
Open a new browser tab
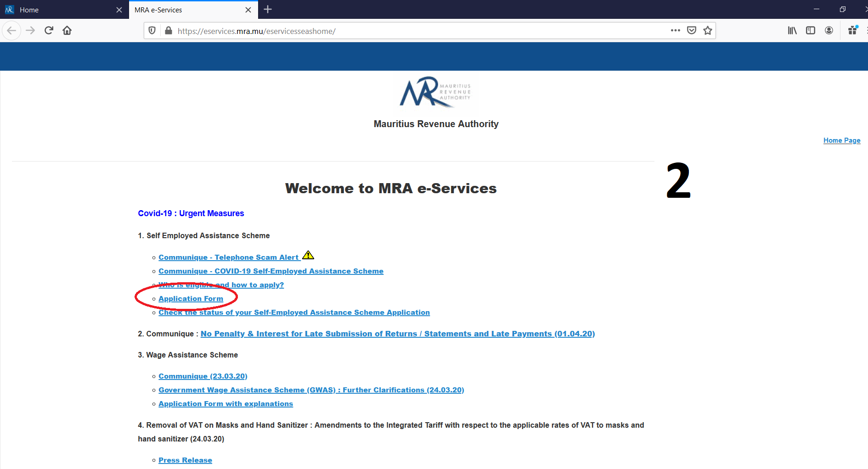268,10
